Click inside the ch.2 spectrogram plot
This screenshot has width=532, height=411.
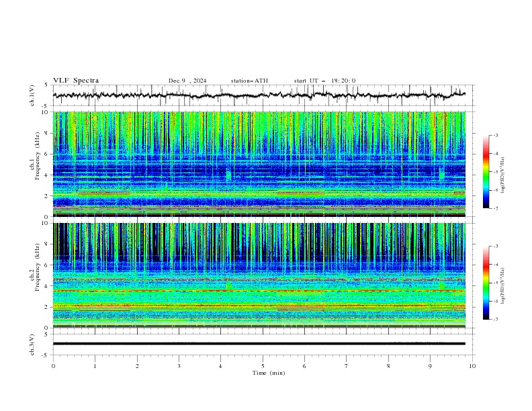tap(259, 275)
